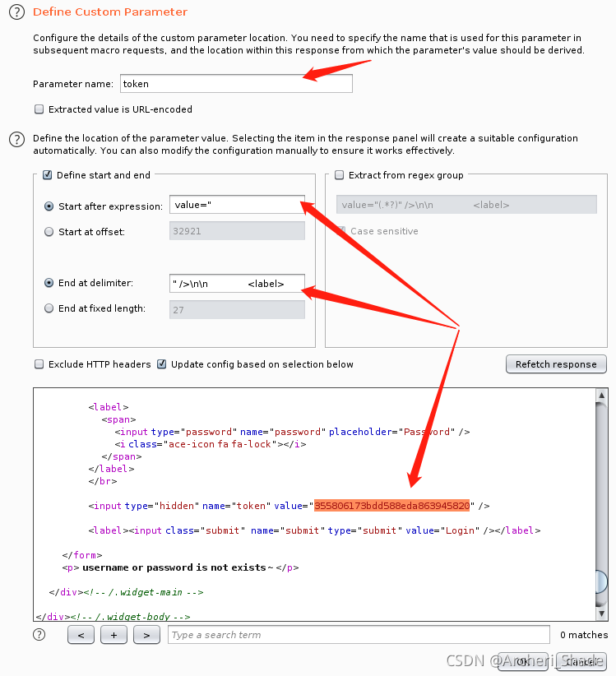Toggle Case sensitive checkbox
This screenshot has width=616, height=676.
tap(341, 231)
